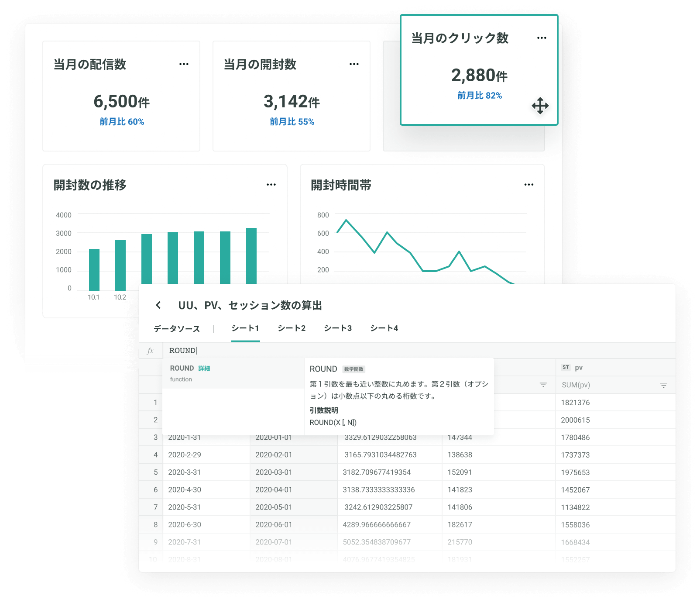This screenshot has height=603, width=700.
Task: Open the filter menu left of pv column
Action: point(543,385)
